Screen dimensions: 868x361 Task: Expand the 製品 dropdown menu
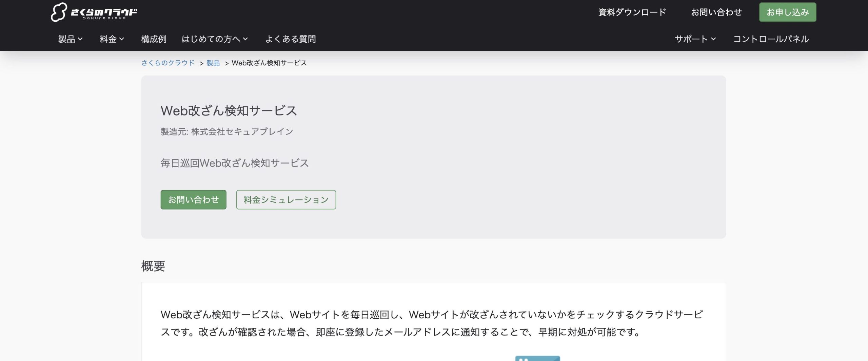(70, 39)
